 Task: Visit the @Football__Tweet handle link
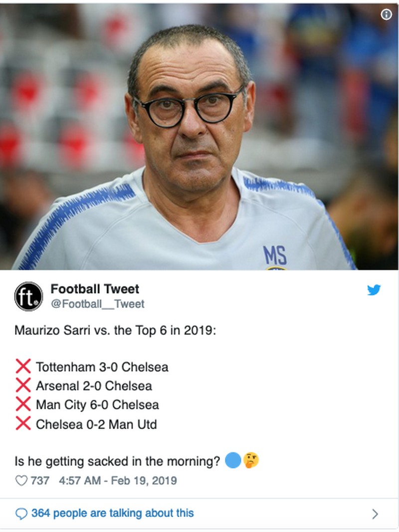pyautogui.click(x=97, y=304)
